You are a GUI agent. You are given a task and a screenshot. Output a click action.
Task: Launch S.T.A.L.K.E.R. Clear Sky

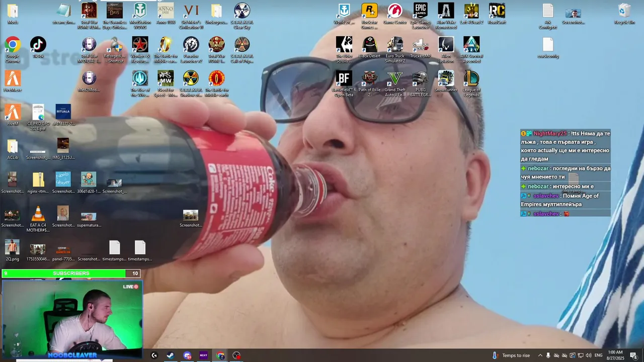coord(242,16)
